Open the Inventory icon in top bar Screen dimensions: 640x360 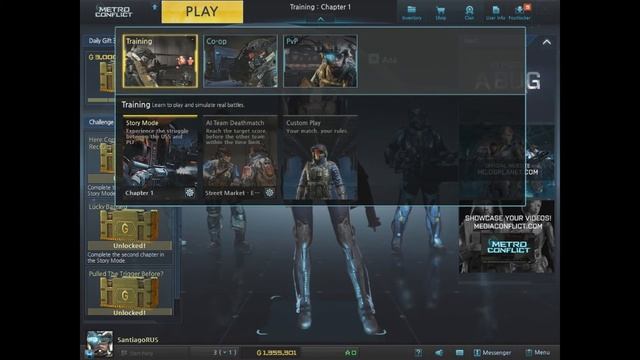point(411,12)
